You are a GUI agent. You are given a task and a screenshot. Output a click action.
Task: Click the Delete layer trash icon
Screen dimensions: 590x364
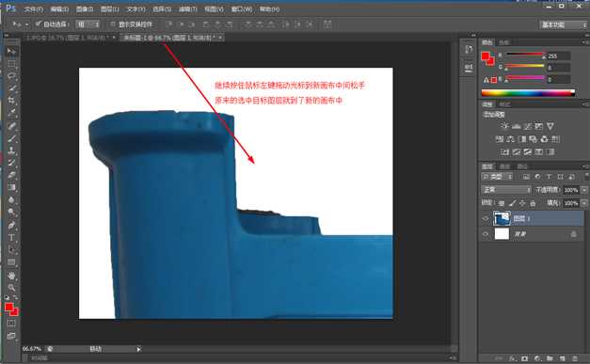pos(575,358)
